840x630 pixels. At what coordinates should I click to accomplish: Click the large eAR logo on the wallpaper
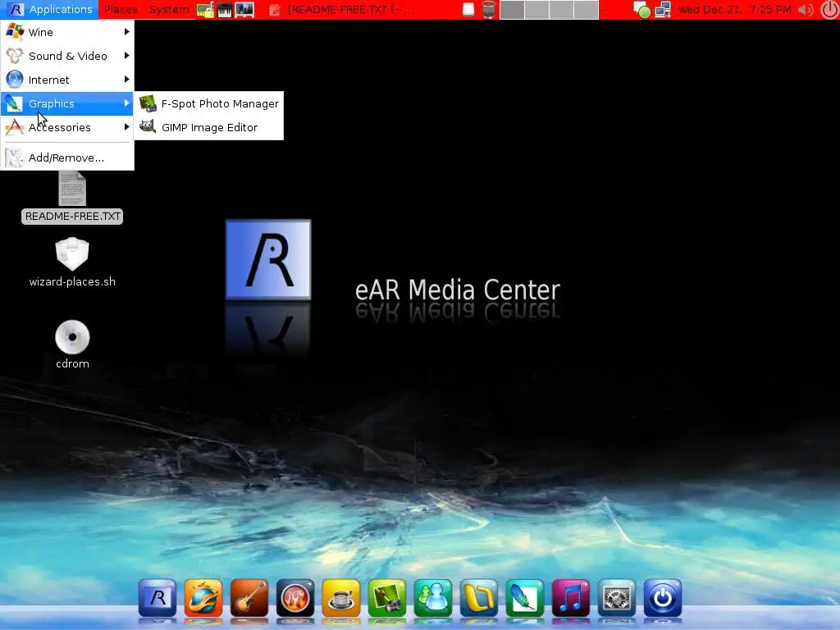point(268,259)
